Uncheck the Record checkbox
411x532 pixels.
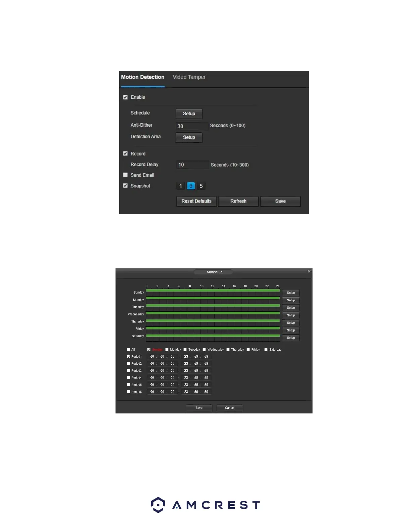[125, 153]
